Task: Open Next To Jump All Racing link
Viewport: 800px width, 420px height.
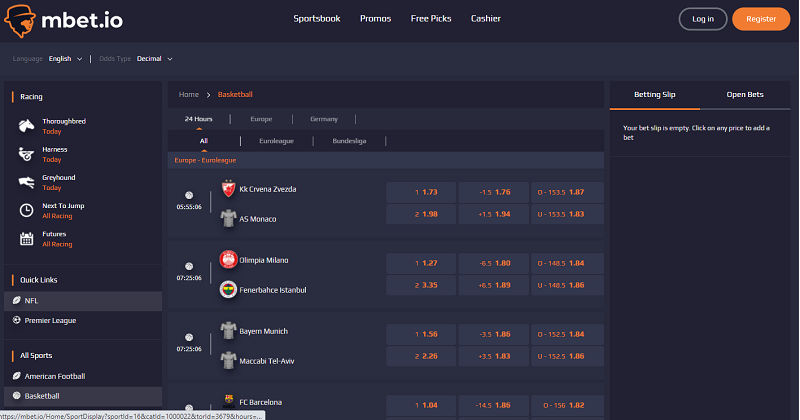Action: point(57,216)
